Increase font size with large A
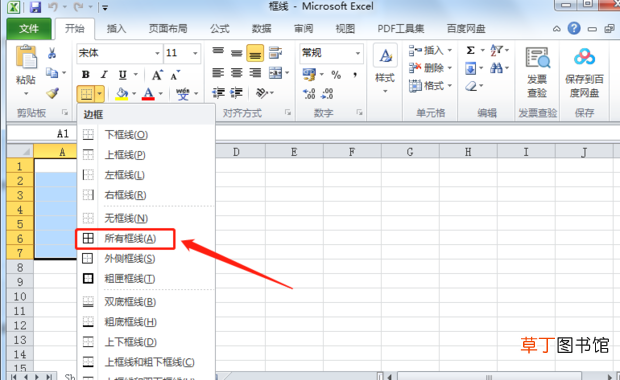 pos(157,75)
